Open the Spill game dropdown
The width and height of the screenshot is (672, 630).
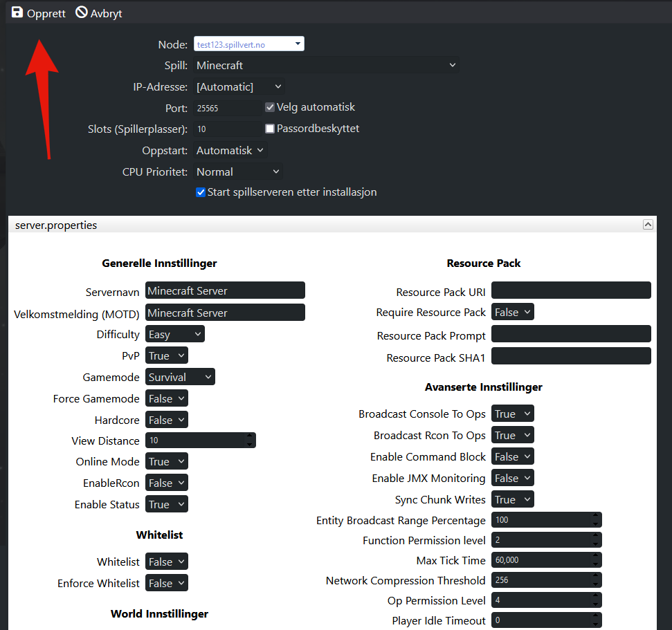point(326,65)
